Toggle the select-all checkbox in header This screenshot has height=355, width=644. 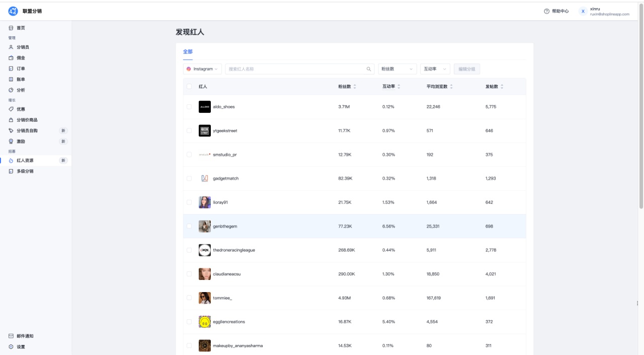point(189,87)
